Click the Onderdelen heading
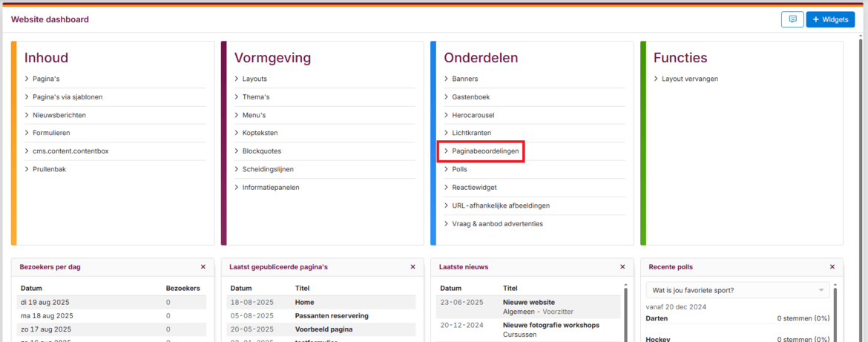Viewport: 868px width, 342px height. tap(481, 58)
